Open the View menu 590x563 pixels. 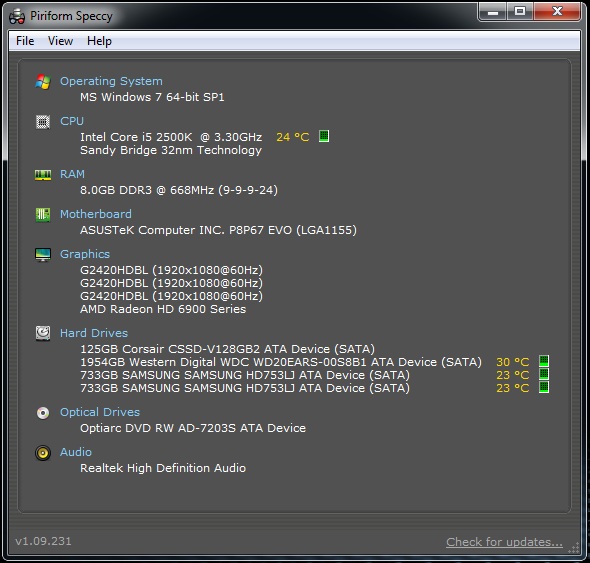coord(60,41)
